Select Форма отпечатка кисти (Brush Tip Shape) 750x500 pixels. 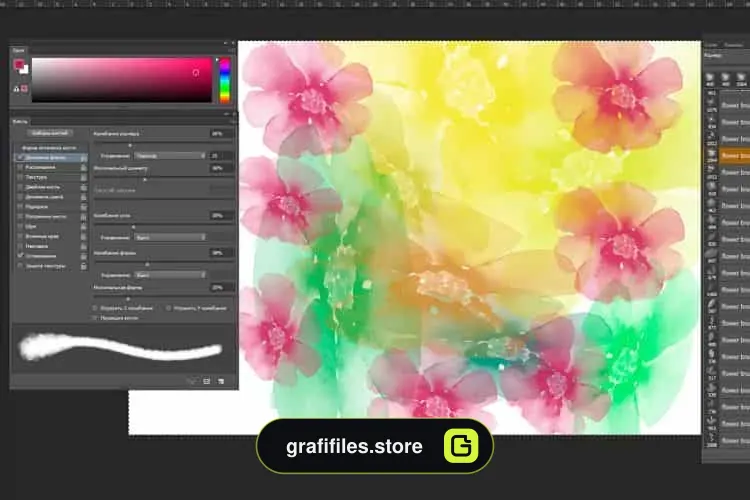click(x=48, y=148)
